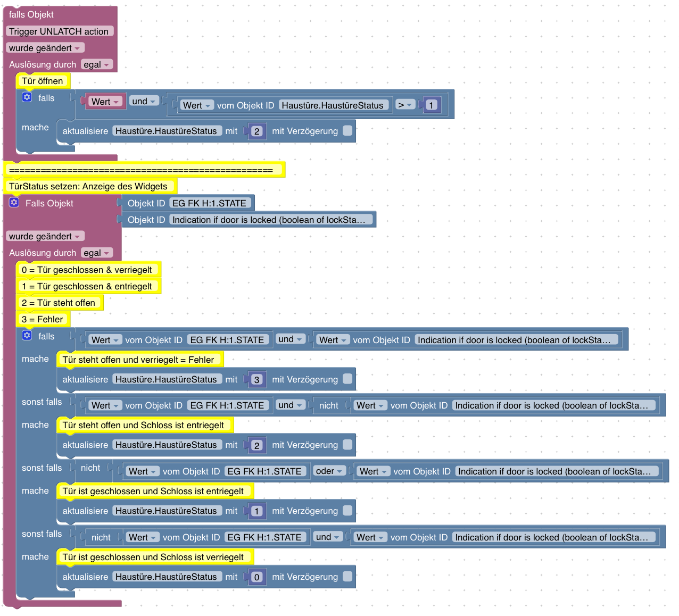Expand the red Wert dropdown
This screenshot has height=616, width=679.
[x=104, y=102]
